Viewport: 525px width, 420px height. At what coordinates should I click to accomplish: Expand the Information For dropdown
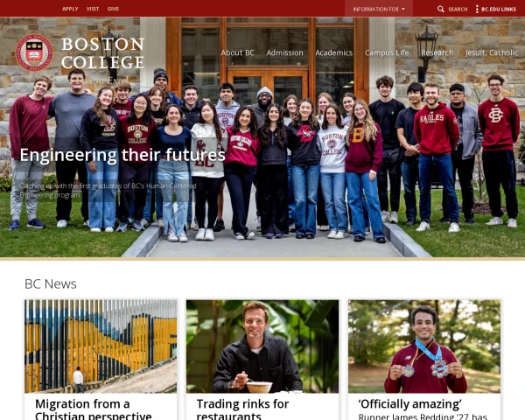point(379,9)
